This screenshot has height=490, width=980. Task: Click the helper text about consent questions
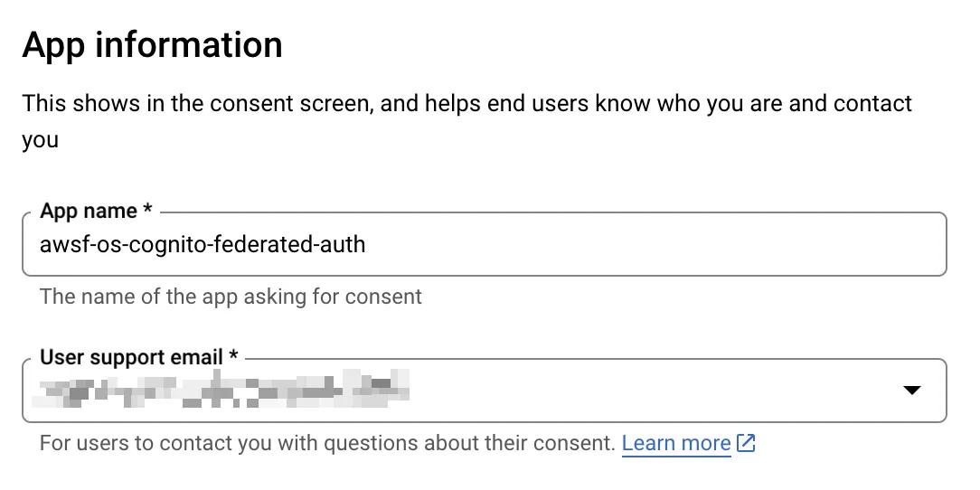click(327, 443)
